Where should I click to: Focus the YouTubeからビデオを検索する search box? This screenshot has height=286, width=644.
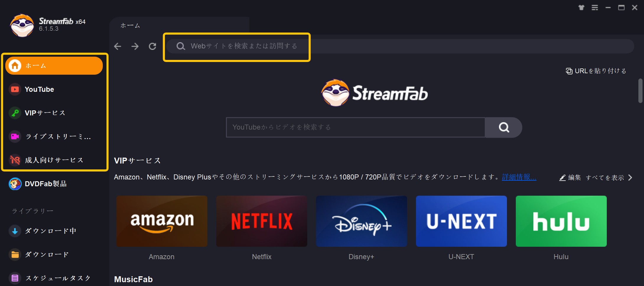(355, 127)
